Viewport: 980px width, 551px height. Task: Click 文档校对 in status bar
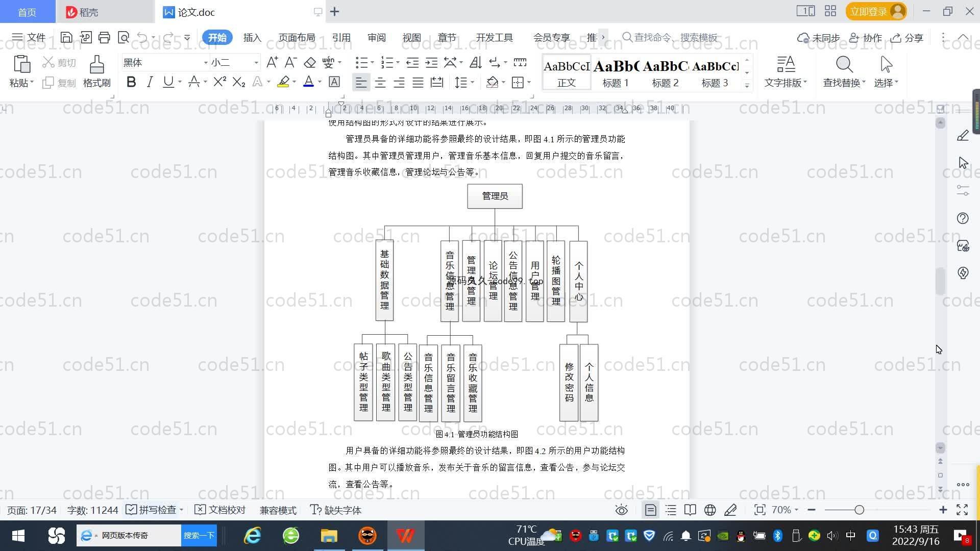220,510
